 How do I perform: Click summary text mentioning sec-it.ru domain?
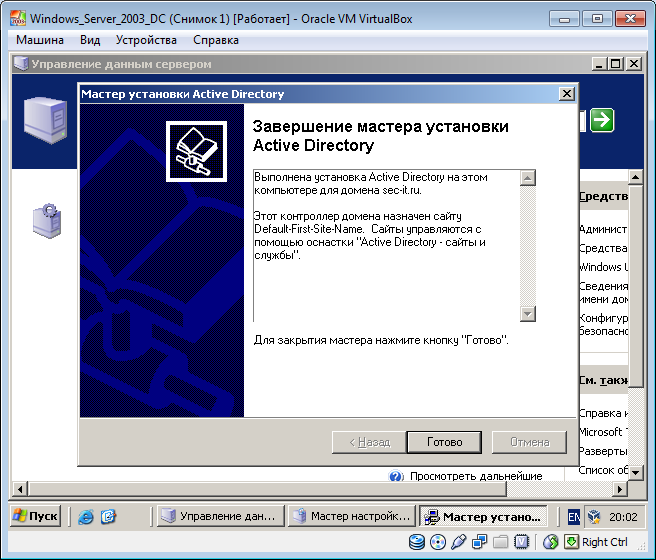tap(371, 184)
